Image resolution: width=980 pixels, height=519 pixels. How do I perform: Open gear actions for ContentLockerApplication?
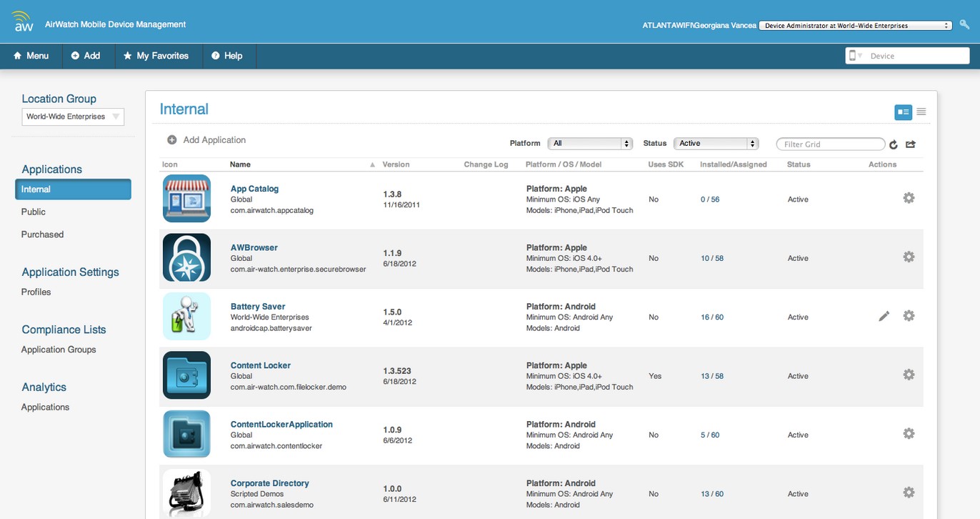point(909,433)
